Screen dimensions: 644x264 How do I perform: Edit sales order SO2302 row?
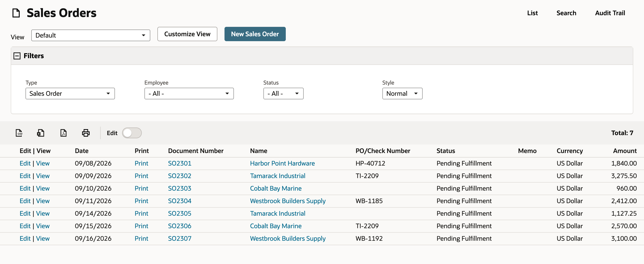coord(25,176)
